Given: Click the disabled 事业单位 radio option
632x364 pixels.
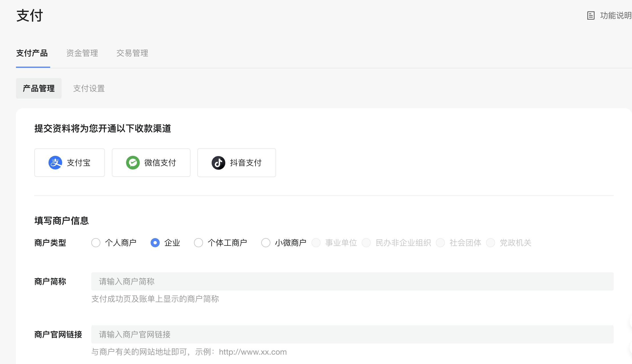Looking at the screenshot, I should [x=316, y=243].
